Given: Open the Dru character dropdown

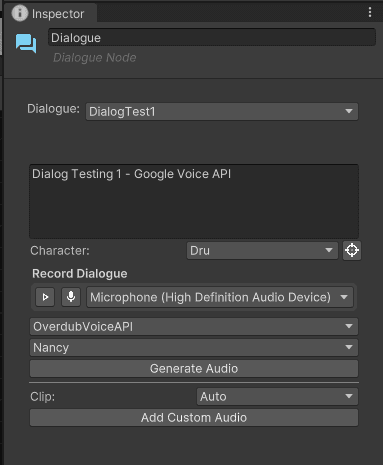Looking at the screenshot, I should [262, 250].
